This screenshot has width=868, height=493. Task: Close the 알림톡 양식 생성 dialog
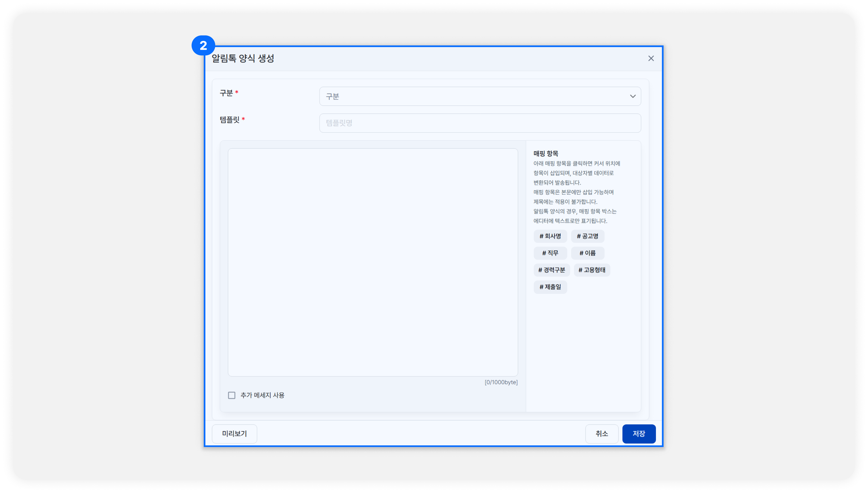(x=651, y=59)
